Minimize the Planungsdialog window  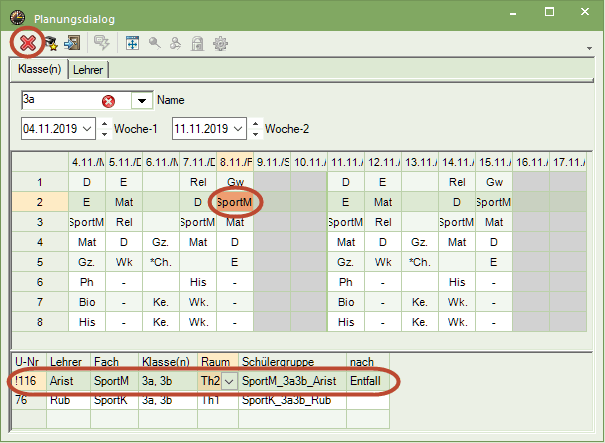coord(513,13)
